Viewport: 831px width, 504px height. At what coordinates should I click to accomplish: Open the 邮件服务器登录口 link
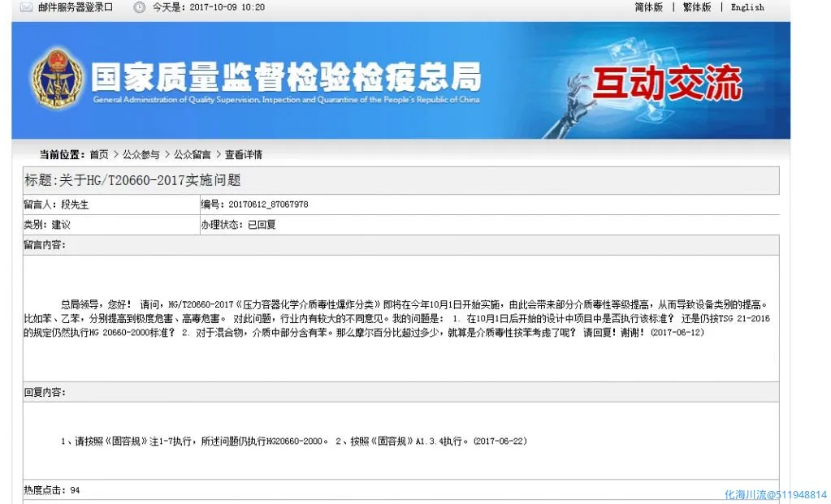click(76, 7)
